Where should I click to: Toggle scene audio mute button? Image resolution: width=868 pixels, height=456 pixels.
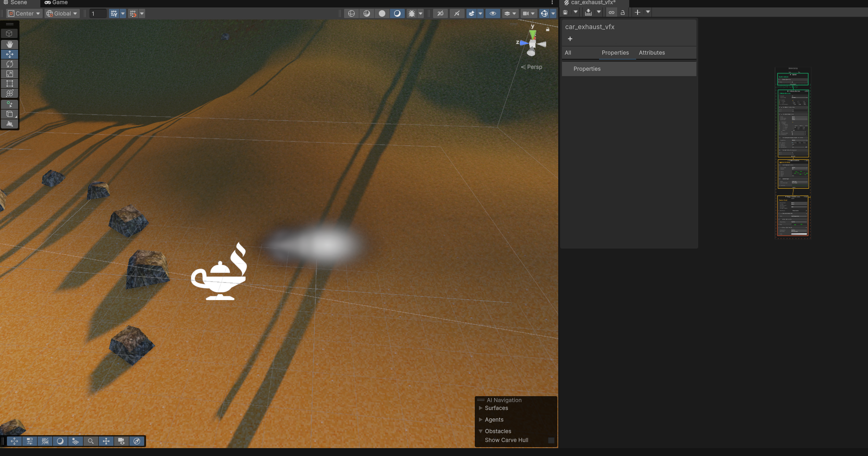[457, 13]
